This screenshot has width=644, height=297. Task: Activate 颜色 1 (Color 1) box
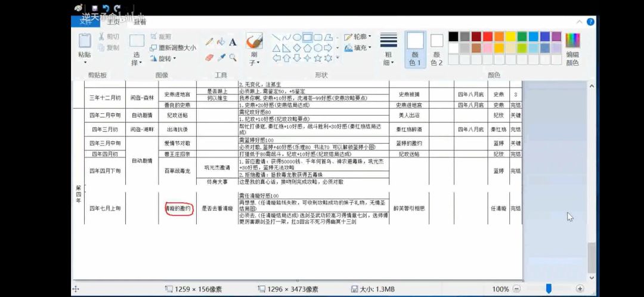[415, 49]
